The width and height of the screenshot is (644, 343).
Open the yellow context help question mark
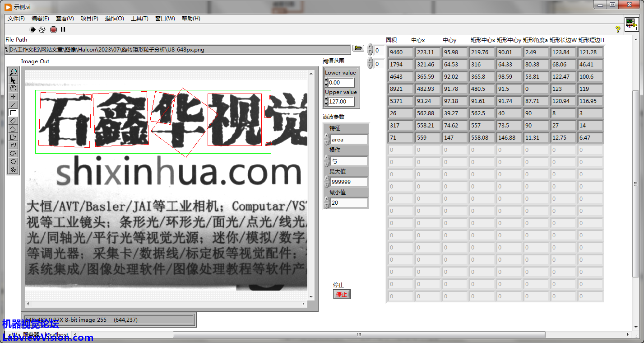click(618, 29)
